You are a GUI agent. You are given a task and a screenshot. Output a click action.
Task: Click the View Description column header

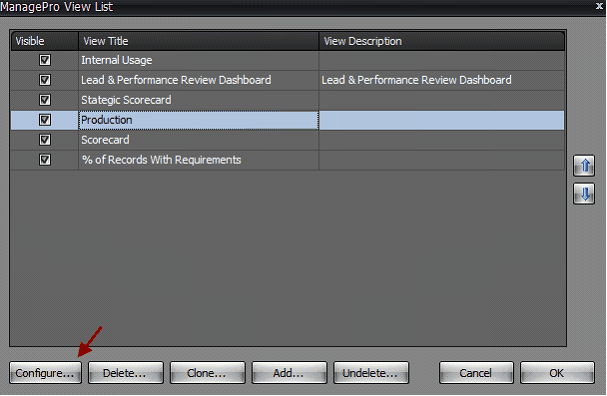442,41
